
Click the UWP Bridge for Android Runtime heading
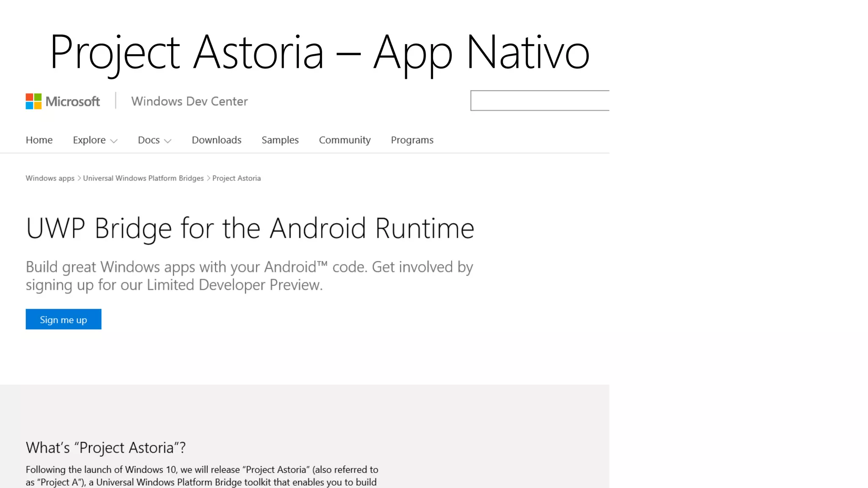tap(250, 229)
